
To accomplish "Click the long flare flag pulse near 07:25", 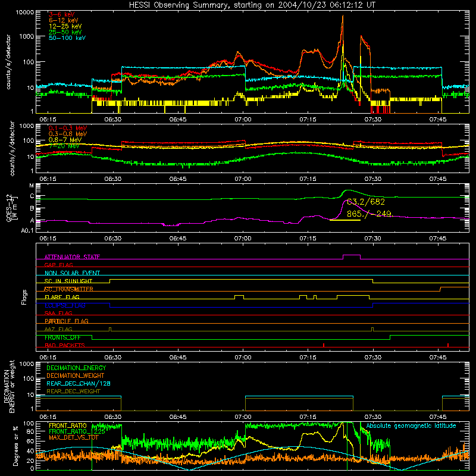I will coord(353,295).
